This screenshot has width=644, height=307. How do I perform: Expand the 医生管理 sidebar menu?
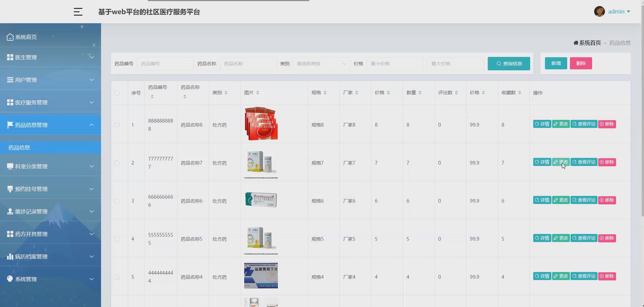click(x=51, y=57)
